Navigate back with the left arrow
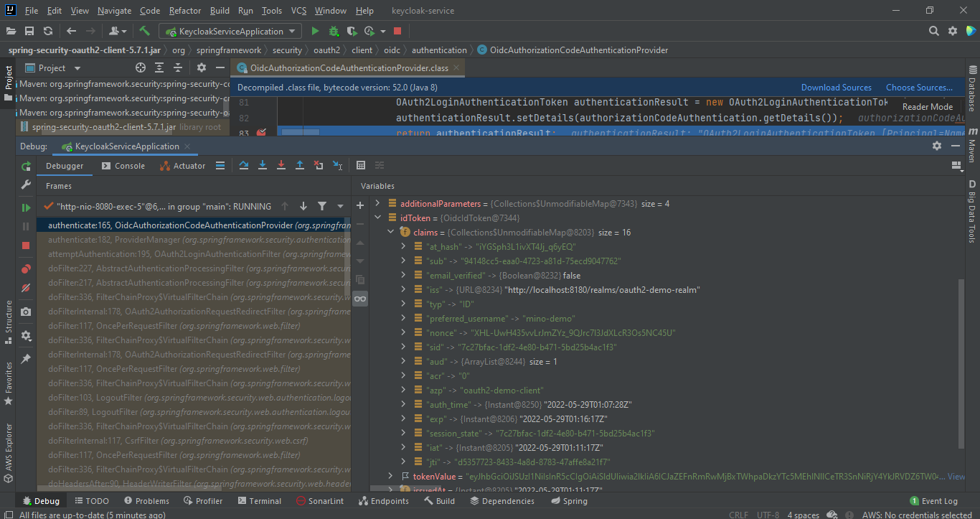The image size is (980, 519). tap(71, 31)
